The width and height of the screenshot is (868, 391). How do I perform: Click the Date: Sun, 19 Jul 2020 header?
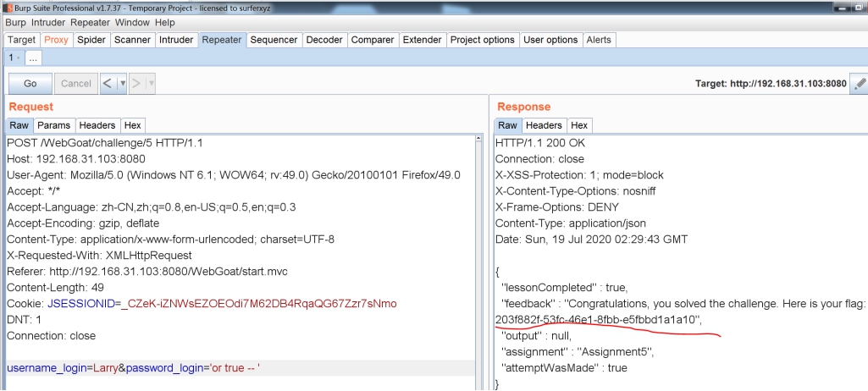click(591, 240)
